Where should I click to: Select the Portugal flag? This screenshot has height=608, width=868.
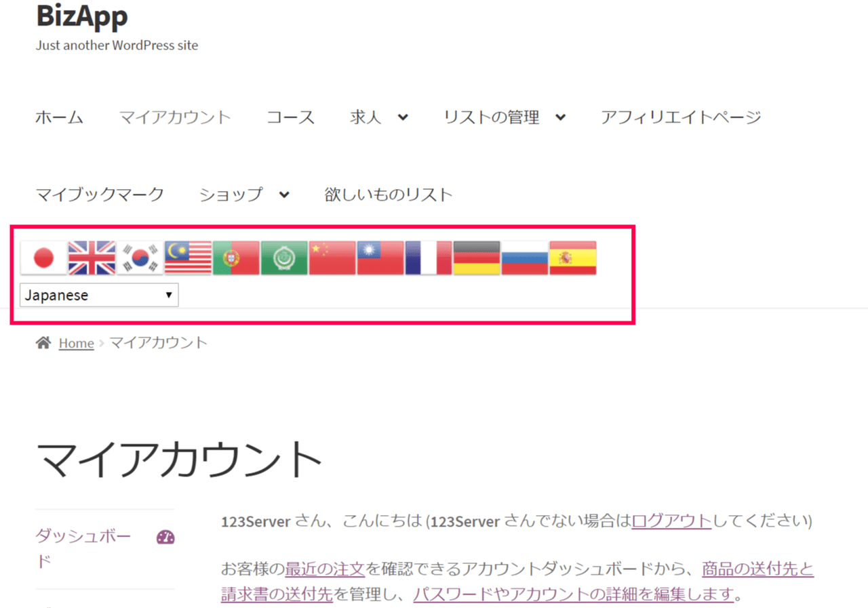click(x=236, y=258)
